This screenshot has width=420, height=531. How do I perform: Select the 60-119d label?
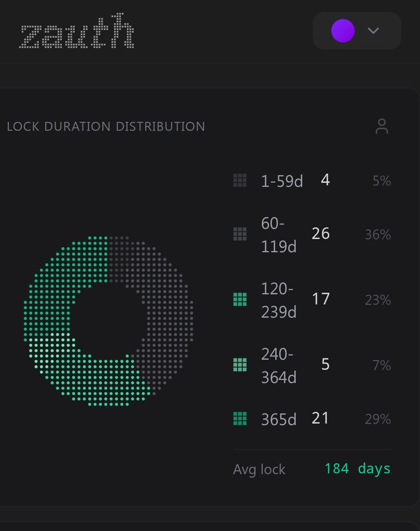279,235
